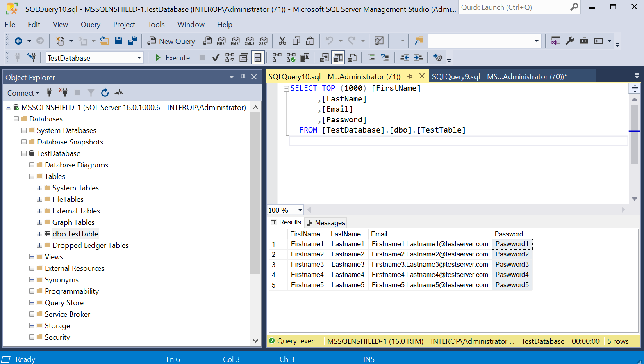The image size is (644, 364).
Task: Open Activity Monitor from Object Explorer toolbar
Action: tap(119, 93)
